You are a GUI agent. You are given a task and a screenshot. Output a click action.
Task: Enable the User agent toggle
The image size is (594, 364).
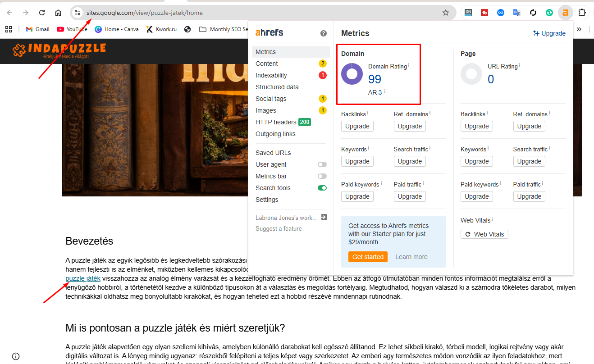(x=322, y=164)
